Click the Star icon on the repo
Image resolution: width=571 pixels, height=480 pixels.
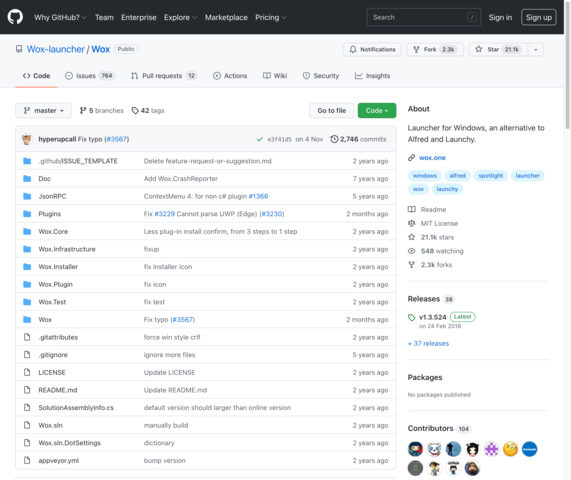click(x=479, y=49)
